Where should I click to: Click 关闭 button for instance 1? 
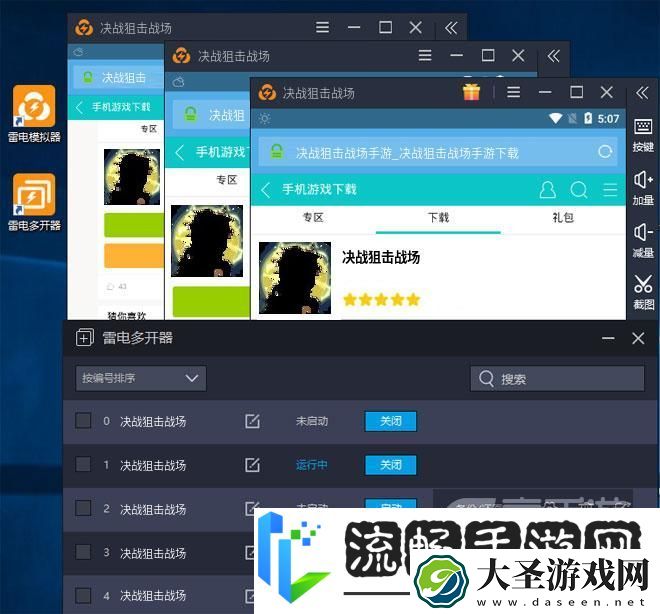coord(391,465)
